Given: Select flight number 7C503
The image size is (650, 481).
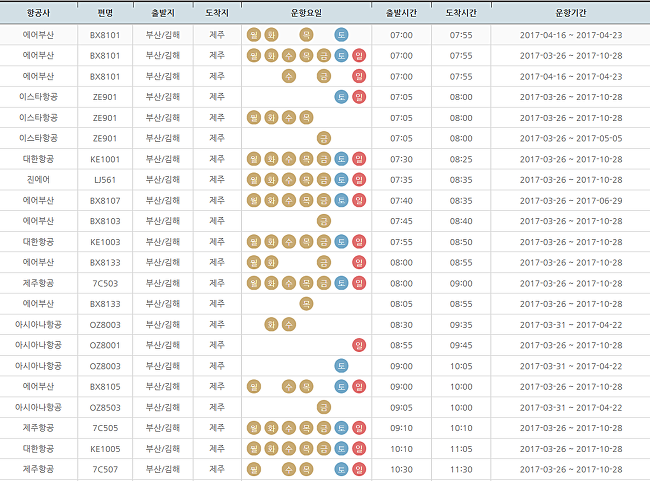Looking at the screenshot, I should 105,284.
